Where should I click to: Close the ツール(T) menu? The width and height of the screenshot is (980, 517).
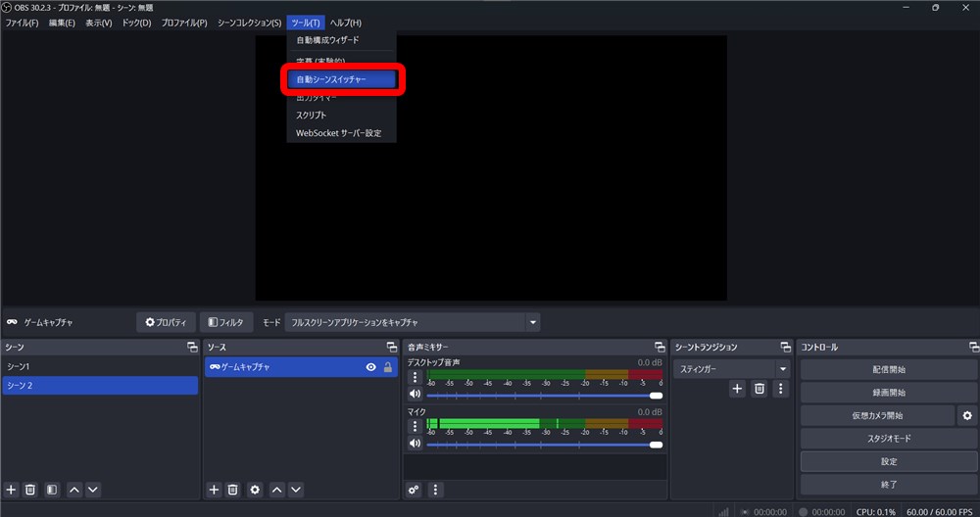(x=306, y=23)
